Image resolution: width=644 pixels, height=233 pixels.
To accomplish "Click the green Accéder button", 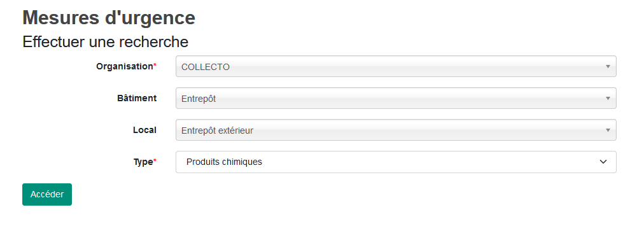I will (x=47, y=194).
